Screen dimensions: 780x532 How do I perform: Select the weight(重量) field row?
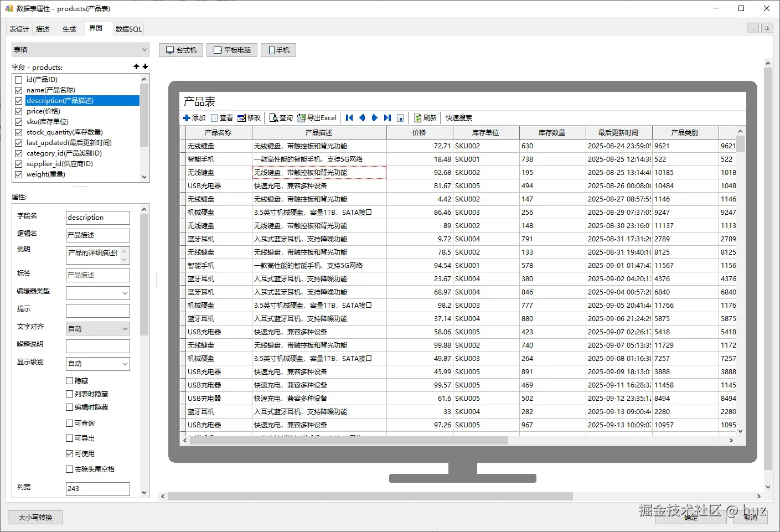[46, 174]
